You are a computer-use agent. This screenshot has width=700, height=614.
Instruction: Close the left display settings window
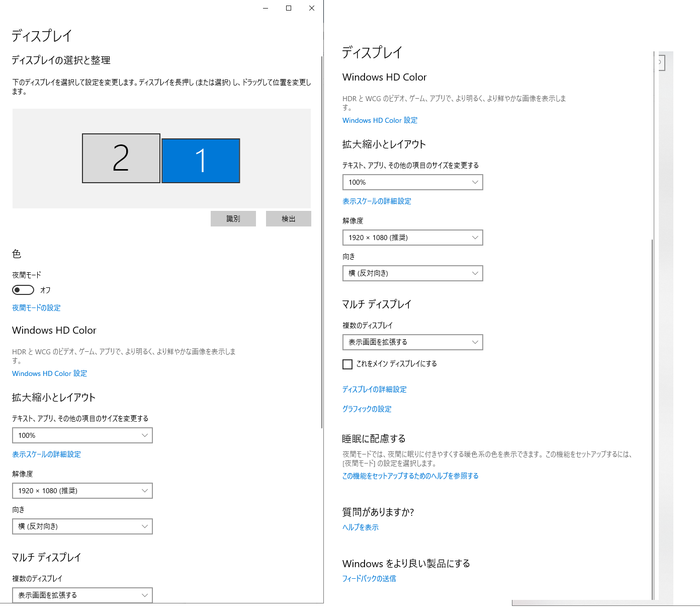point(312,8)
